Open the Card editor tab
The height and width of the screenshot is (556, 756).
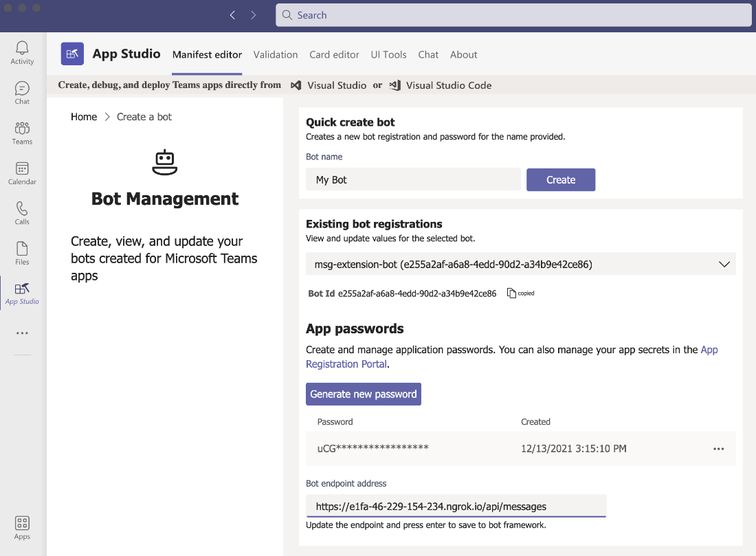[334, 55]
